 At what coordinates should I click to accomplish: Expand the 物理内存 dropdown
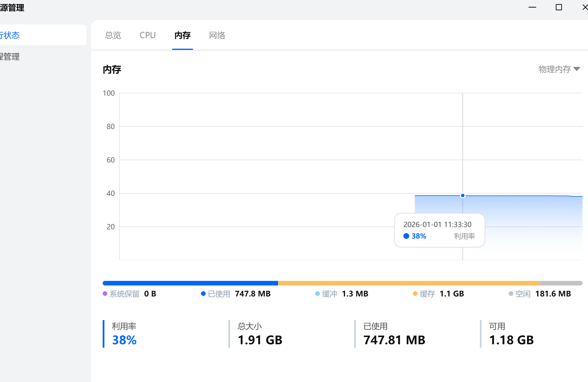click(x=555, y=69)
